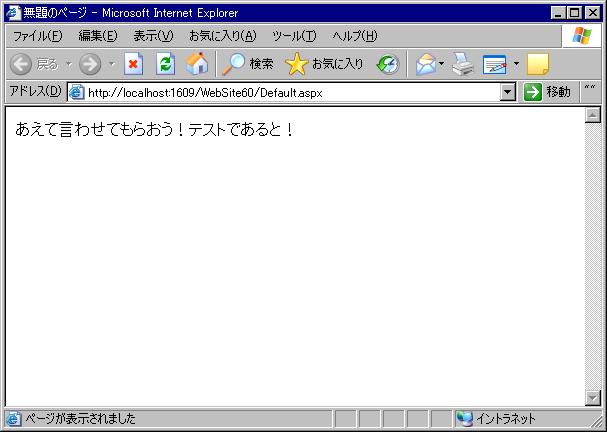
Task: Open Favorites (お気に入り) star toolbar button
Action: [324, 64]
